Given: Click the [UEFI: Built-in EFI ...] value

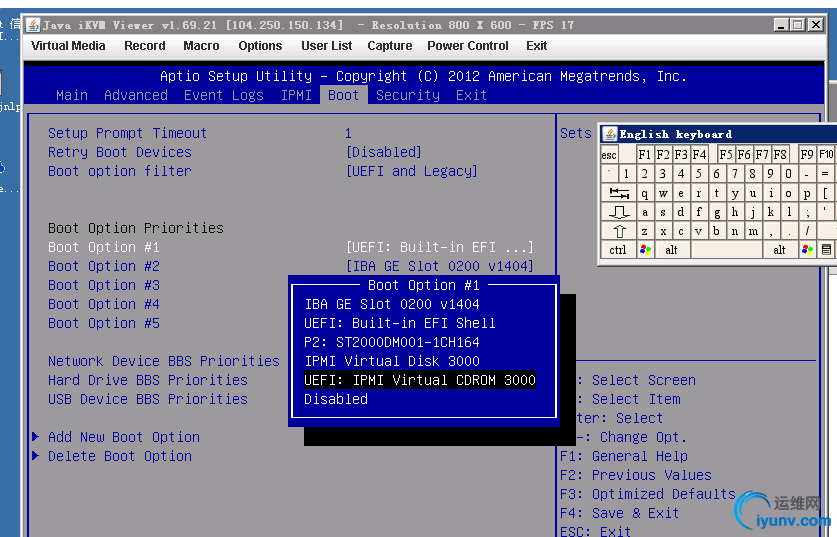Looking at the screenshot, I should [440, 247].
